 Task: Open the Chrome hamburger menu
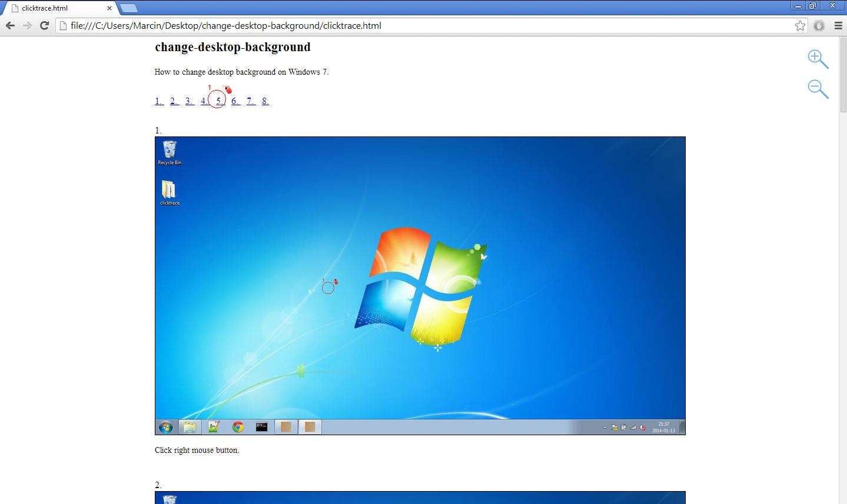[838, 25]
